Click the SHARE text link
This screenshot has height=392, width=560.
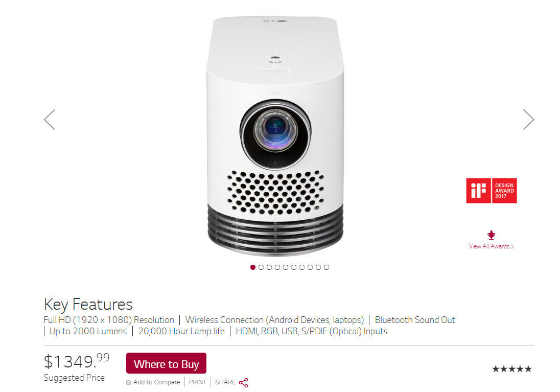225,382
